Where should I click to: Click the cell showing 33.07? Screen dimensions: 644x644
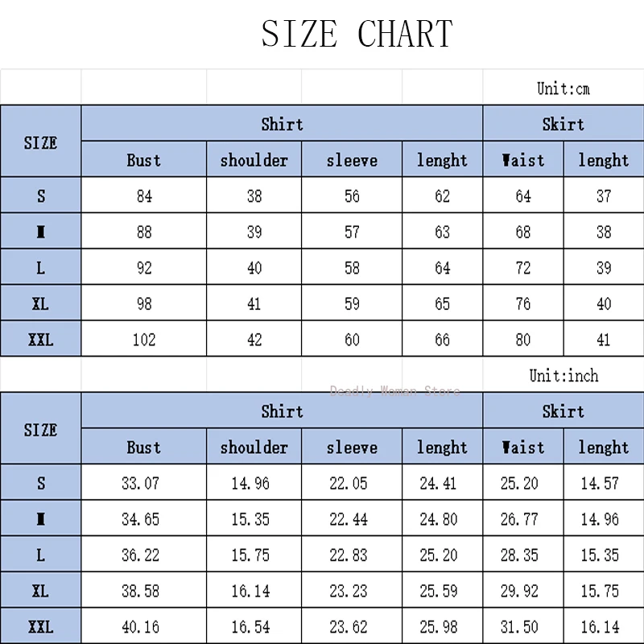[140, 482]
